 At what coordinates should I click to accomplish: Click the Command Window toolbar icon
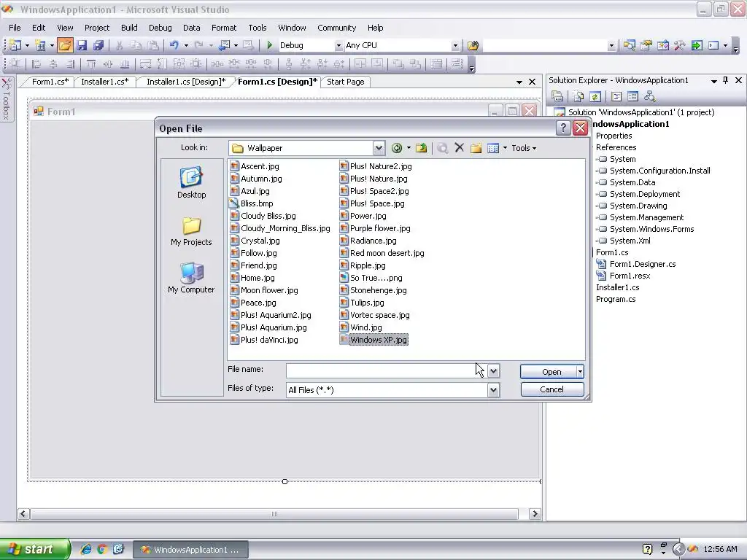[713, 45]
